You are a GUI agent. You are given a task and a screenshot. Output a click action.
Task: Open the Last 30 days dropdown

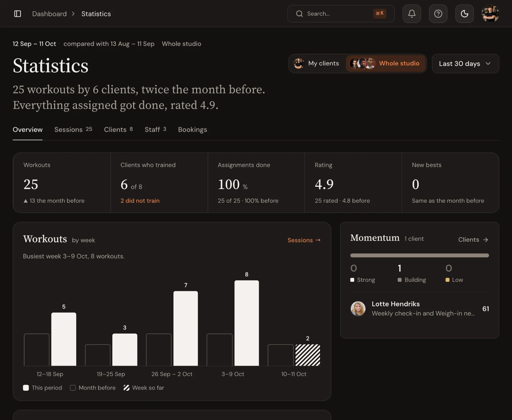coord(465,63)
